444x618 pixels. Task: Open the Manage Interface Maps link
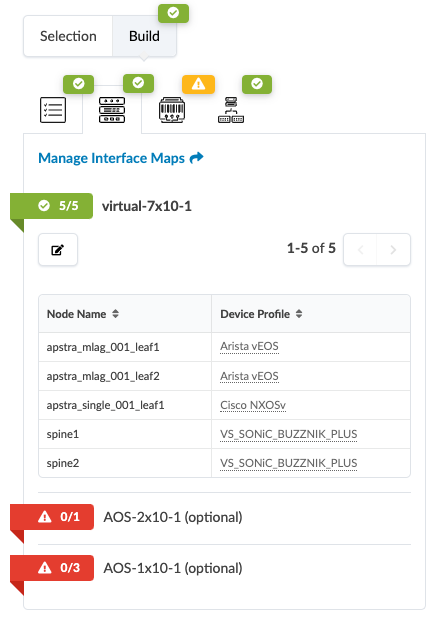click(x=111, y=158)
